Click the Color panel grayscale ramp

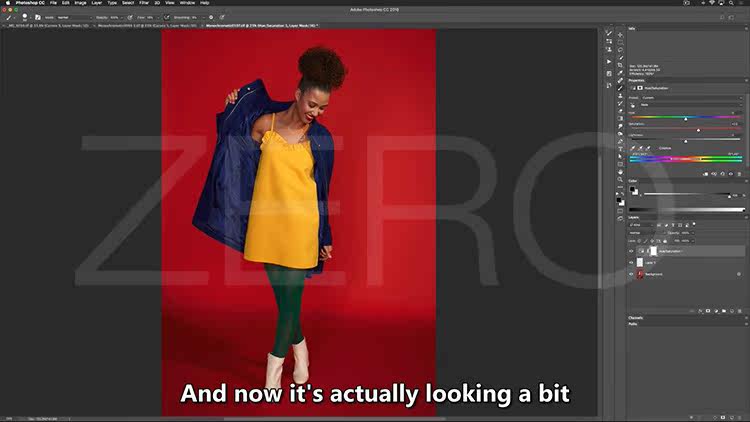686,210
